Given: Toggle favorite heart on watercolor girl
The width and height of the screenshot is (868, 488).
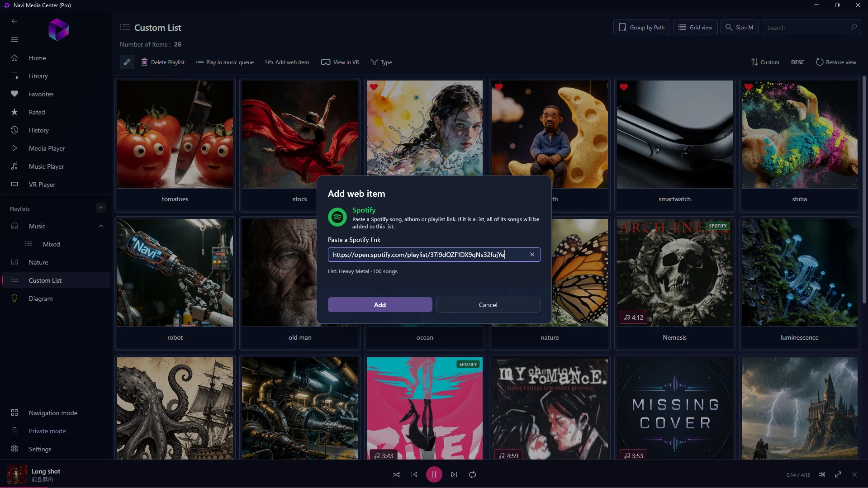Looking at the screenshot, I should [x=374, y=87].
